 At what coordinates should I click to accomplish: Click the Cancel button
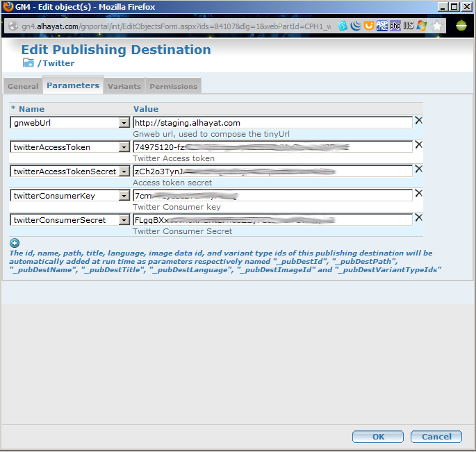pos(436,437)
